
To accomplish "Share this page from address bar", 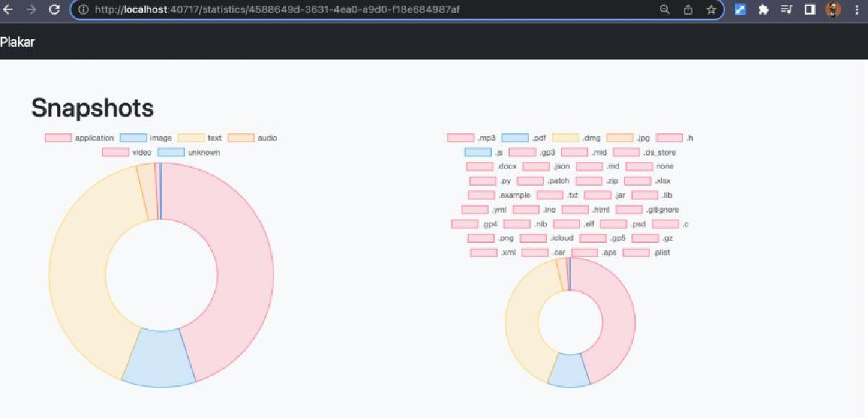I will point(688,10).
